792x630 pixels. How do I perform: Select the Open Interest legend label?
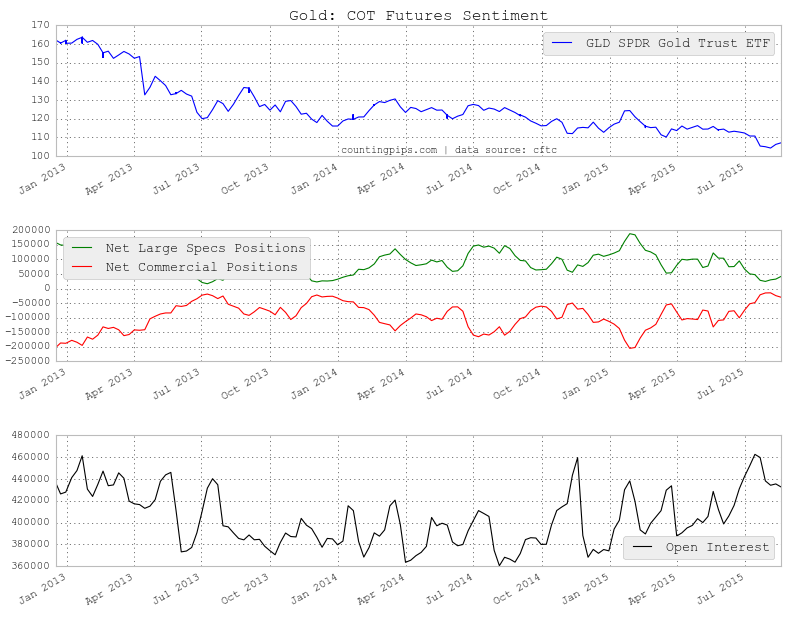click(x=717, y=547)
